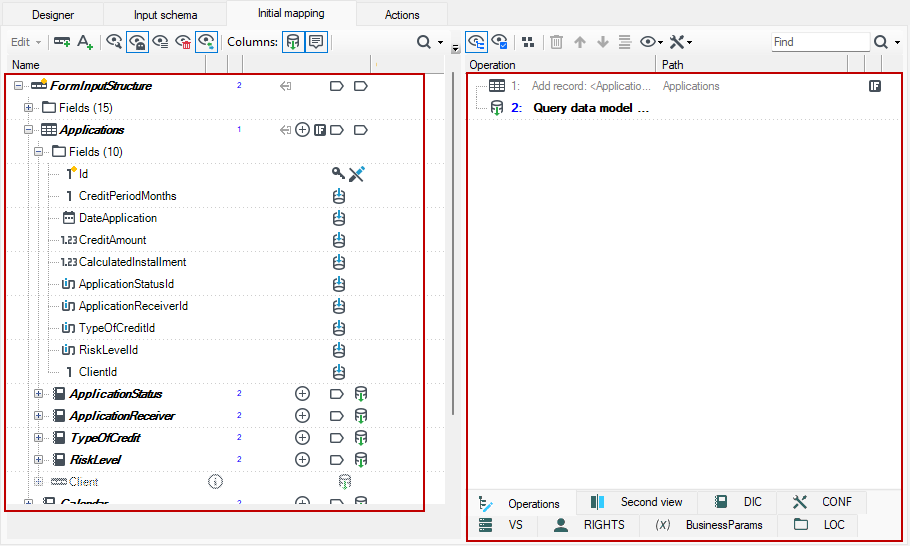
Task: Click the database icon in RiskLevelId row
Action: (x=339, y=350)
